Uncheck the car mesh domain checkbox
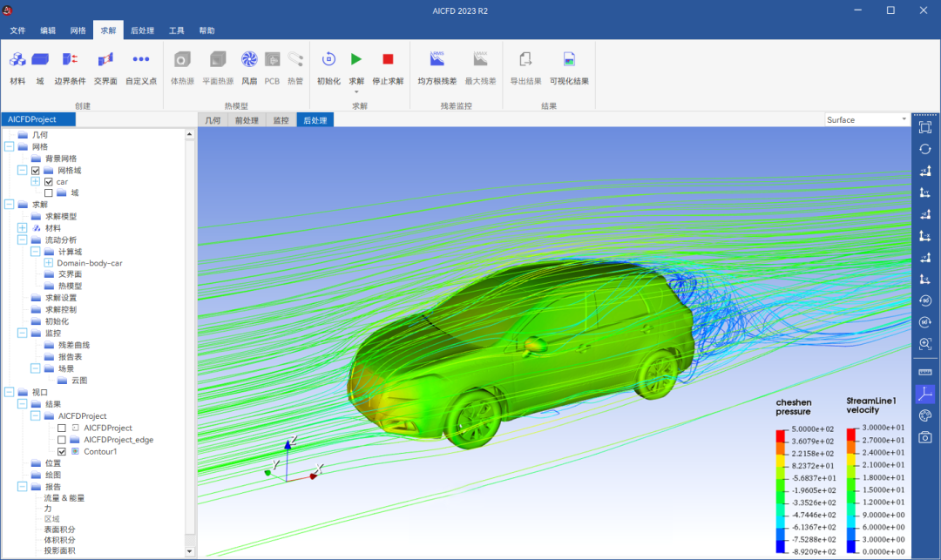 tap(49, 182)
